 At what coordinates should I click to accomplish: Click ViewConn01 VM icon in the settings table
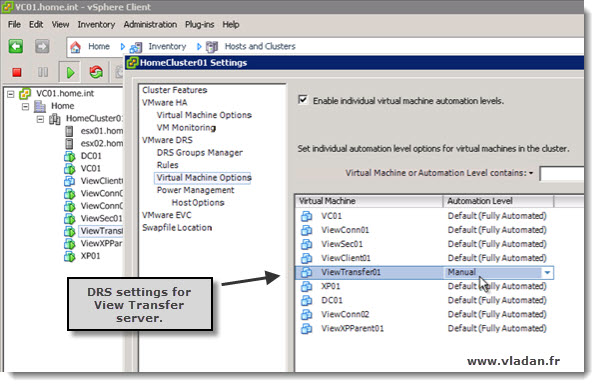[x=306, y=230]
